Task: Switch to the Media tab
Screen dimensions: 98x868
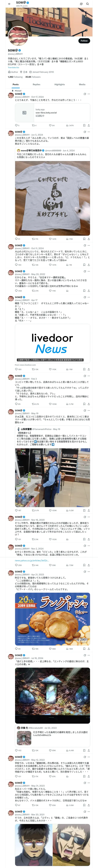Action: [x=82, y=85]
